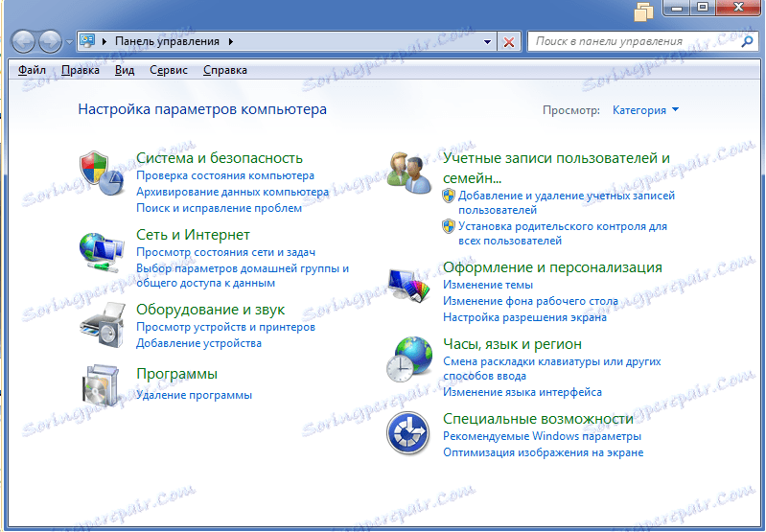Click Изменение фона рабочего стола link

point(530,301)
